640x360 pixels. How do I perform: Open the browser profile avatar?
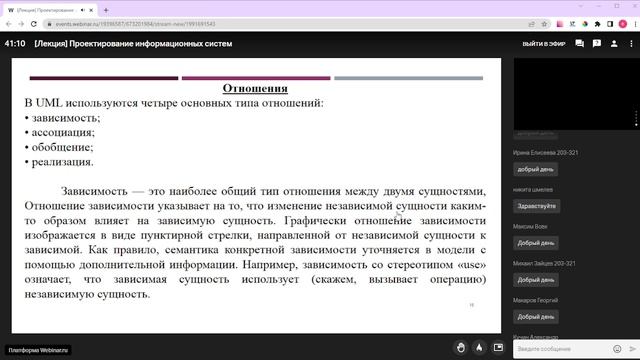tap(623, 24)
